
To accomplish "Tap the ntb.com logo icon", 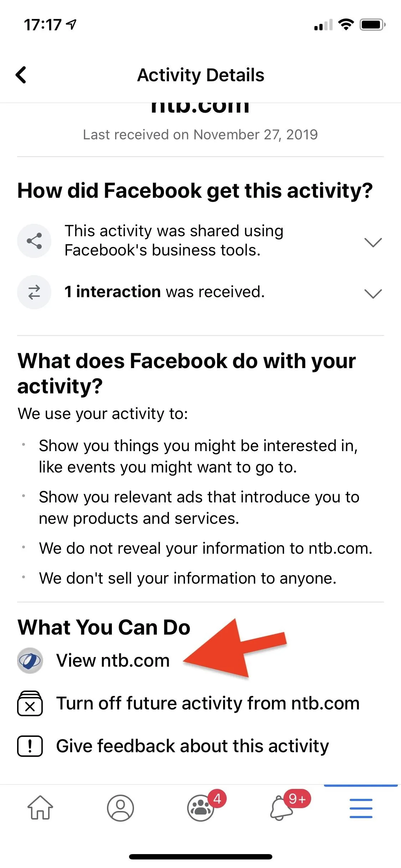I will (30, 661).
